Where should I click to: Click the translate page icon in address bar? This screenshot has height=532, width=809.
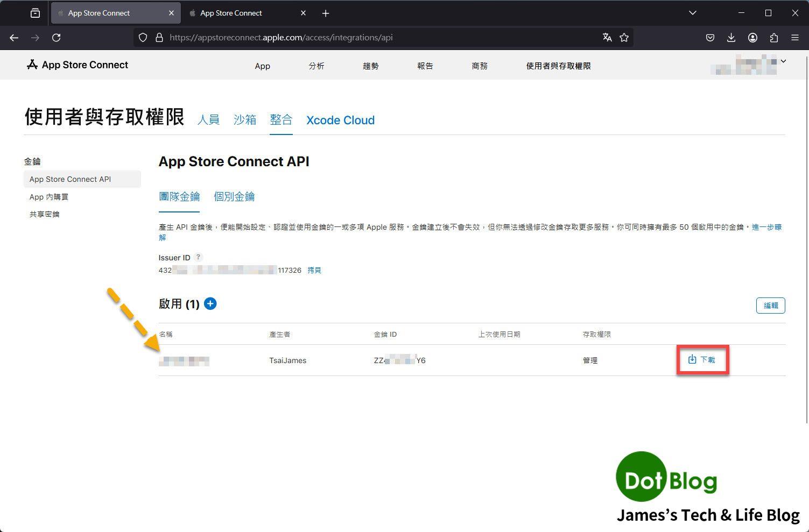click(607, 37)
